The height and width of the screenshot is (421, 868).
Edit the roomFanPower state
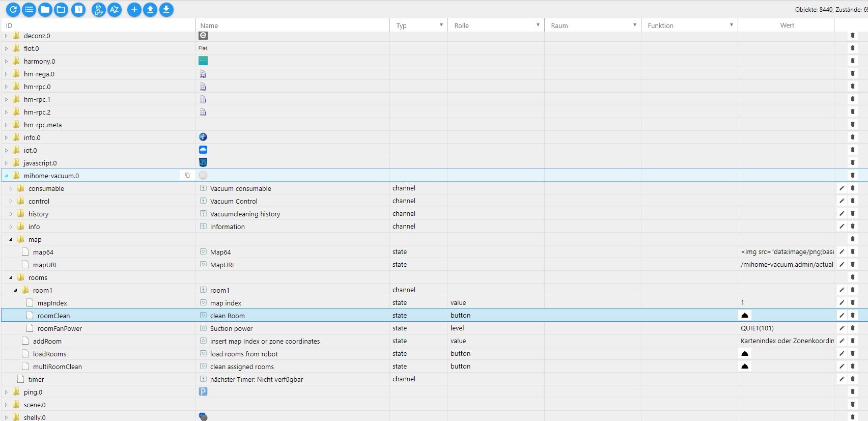(x=842, y=328)
